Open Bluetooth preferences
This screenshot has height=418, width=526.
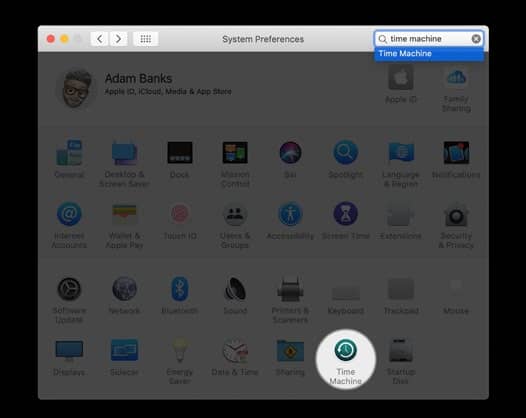pyautogui.click(x=179, y=295)
